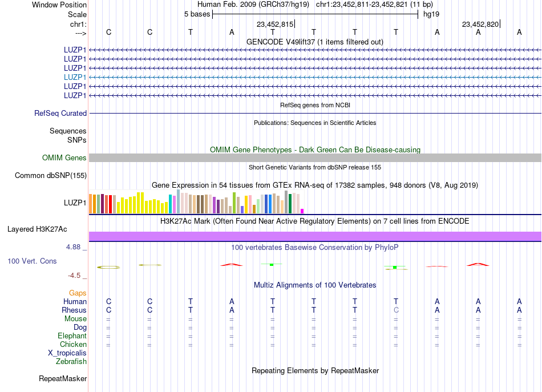Viewport: 542px width, 392px height.
Task: Select the Zebrafish species label
Action: (x=71, y=361)
